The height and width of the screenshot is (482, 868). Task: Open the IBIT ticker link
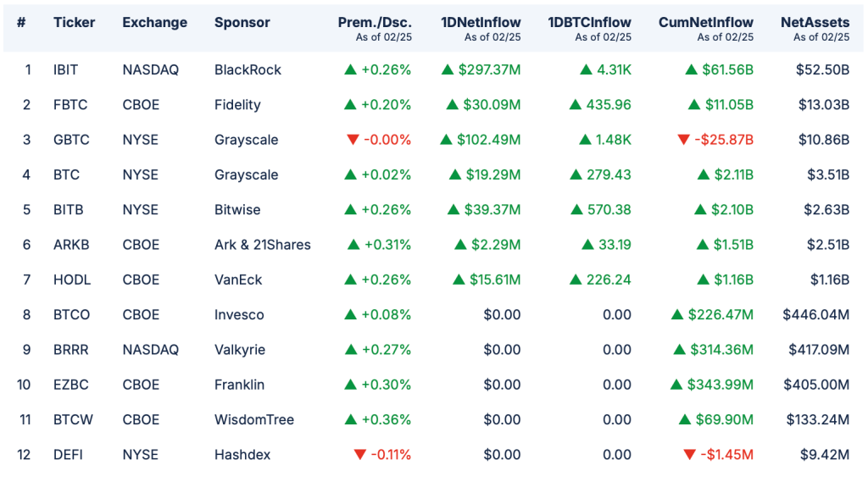tap(65, 69)
